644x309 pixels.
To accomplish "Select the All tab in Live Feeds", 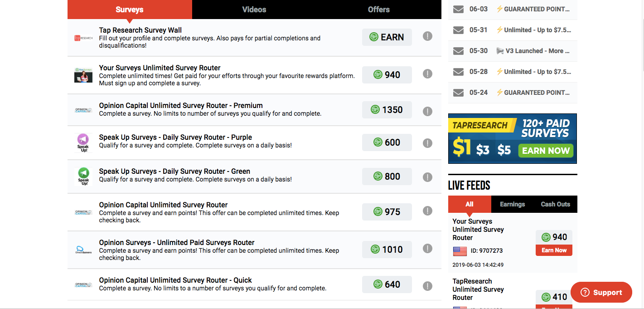I will click(470, 204).
